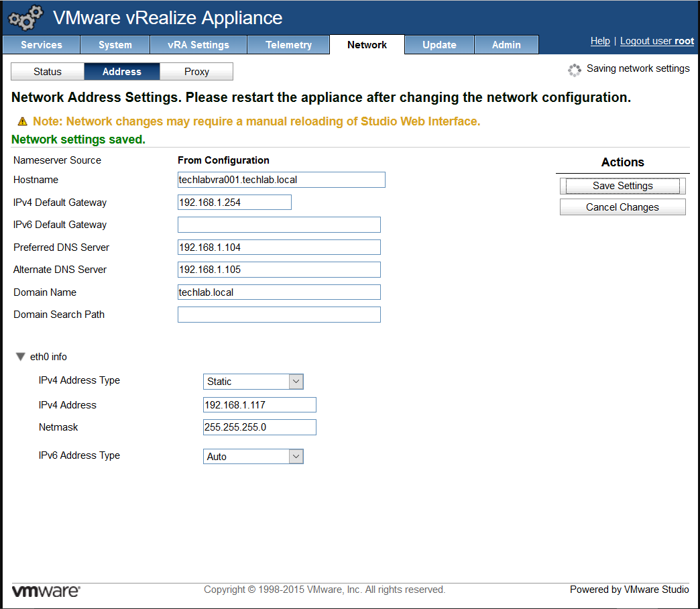Click the yellow warning triangle icon
Image resolution: width=700 pixels, height=609 pixels.
[x=22, y=121]
